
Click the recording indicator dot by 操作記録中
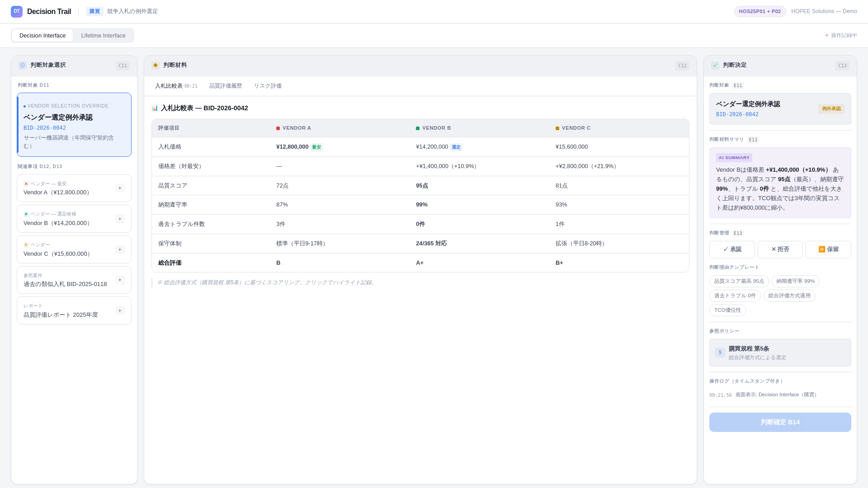[827, 35]
